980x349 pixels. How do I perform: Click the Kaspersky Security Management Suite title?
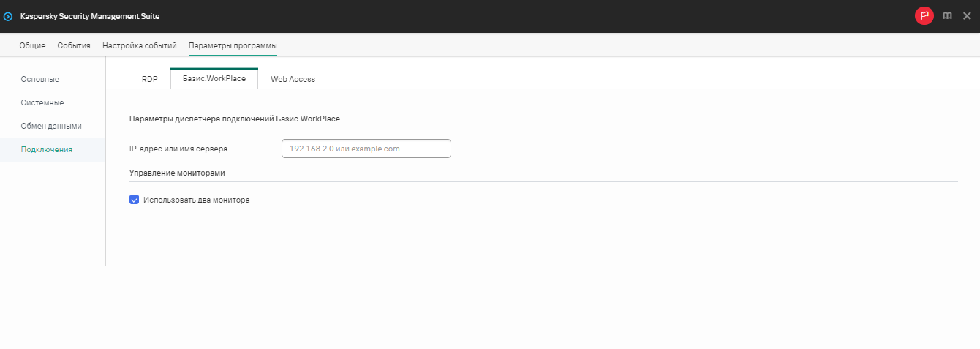90,16
